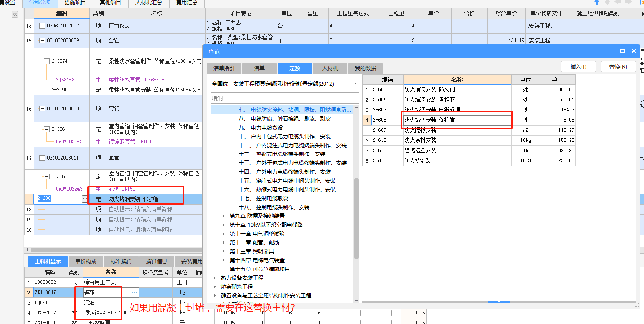Click the 堵洞 search field
This screenshot has width=644, height=324.
point(285,98)
